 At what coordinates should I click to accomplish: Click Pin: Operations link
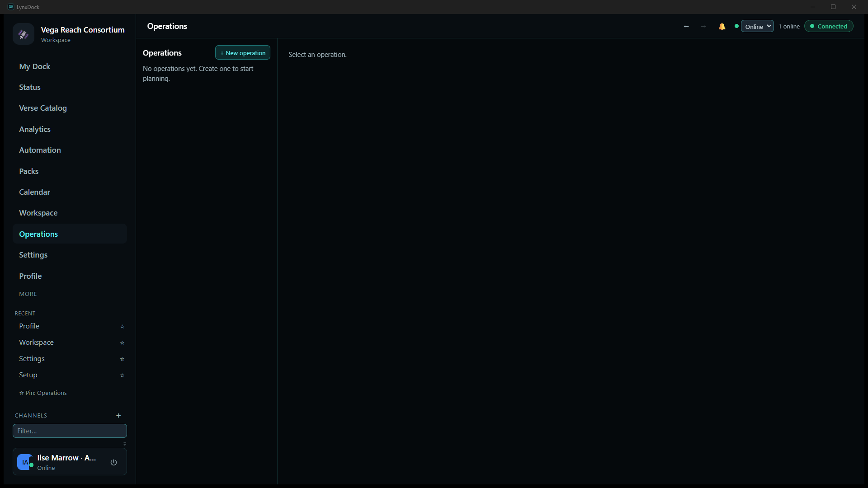tap(43, 393)
